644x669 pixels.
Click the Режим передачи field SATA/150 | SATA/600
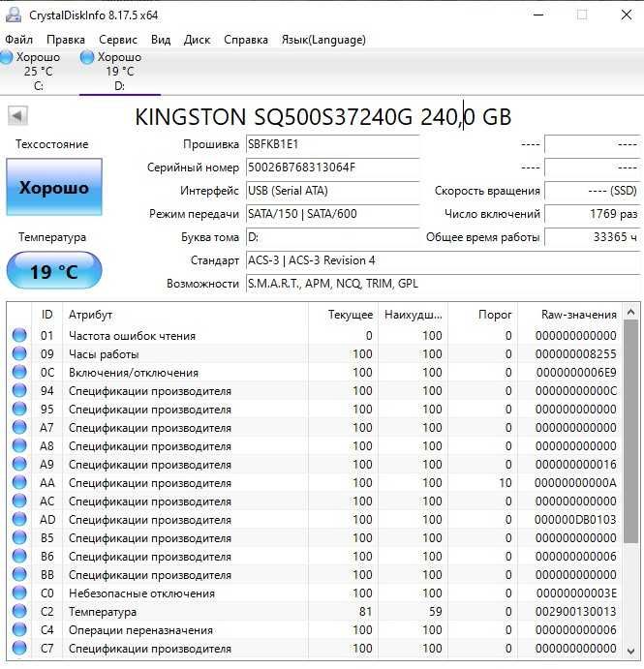tap(332, 214)
